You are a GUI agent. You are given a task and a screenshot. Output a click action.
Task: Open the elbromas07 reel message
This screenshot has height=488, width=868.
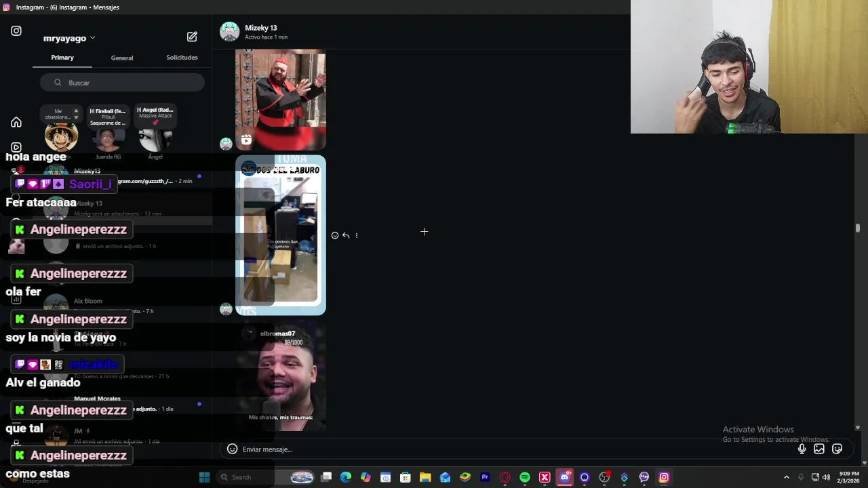click(x=281, y=377)
